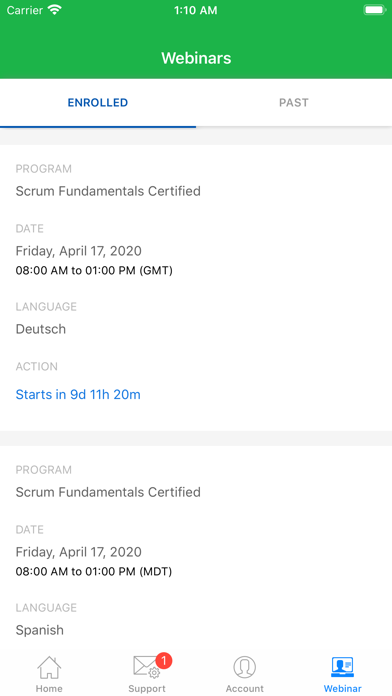This screenshot has width=392, height=696.
Task: Tap the Wi-Fi status icon
Action: coord(55,10)
